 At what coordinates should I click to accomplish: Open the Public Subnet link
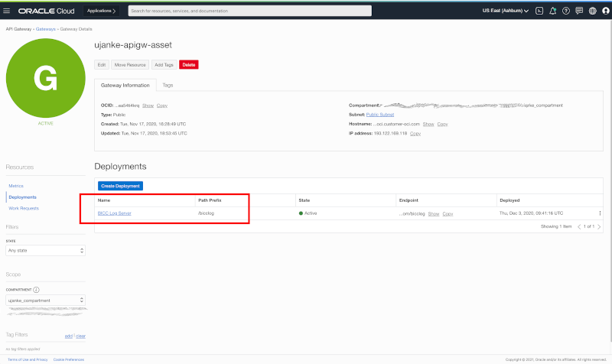tap(380, 115)
